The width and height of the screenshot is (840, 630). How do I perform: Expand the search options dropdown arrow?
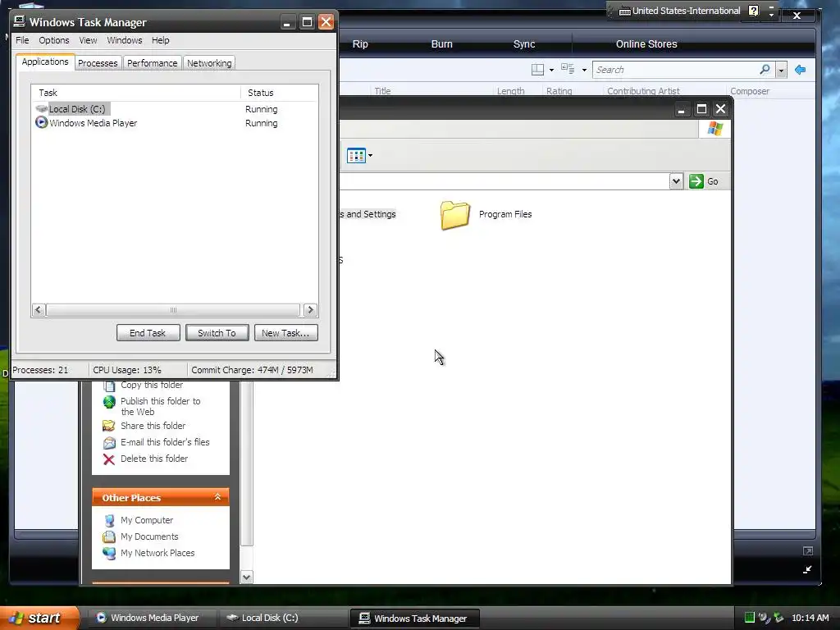coord(781,70)
